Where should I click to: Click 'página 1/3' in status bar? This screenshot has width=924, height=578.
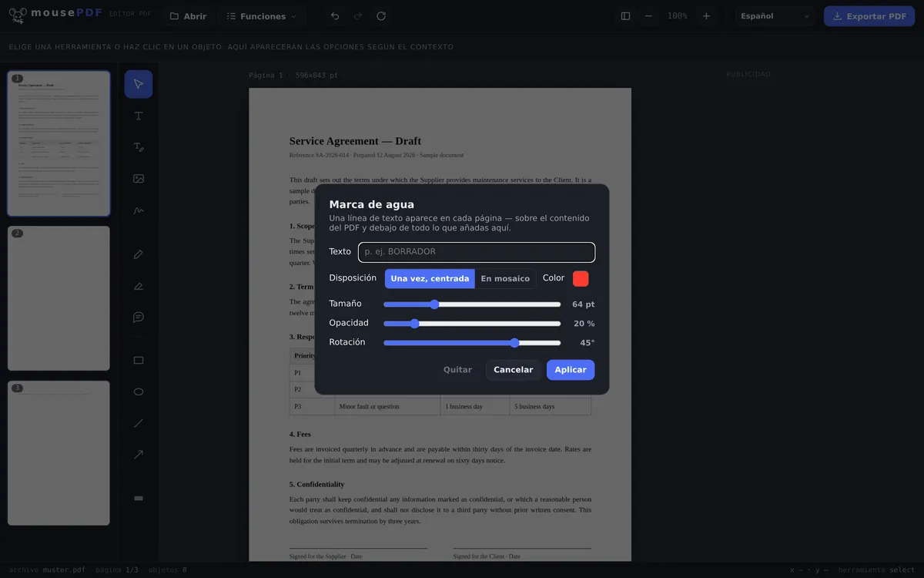click(117, 570)
